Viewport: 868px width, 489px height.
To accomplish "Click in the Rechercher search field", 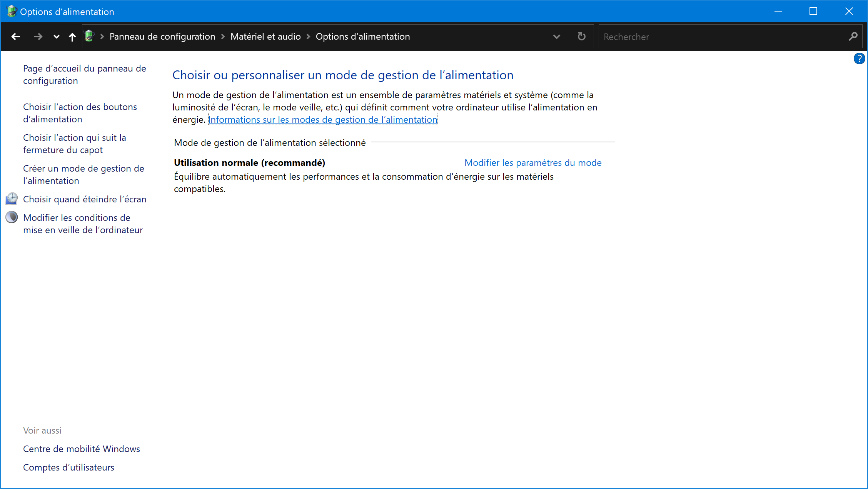I will (x=719, y=37).
